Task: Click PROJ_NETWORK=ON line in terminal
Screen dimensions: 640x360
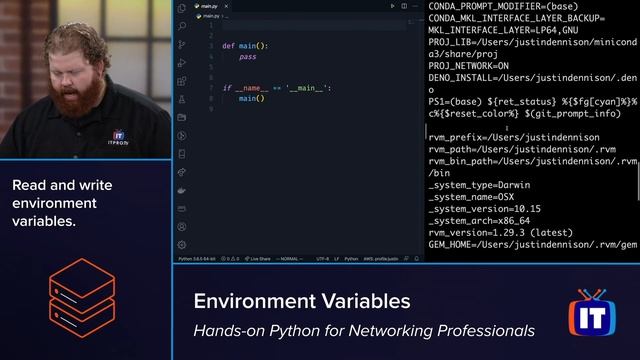Action: tap(469, 66)
